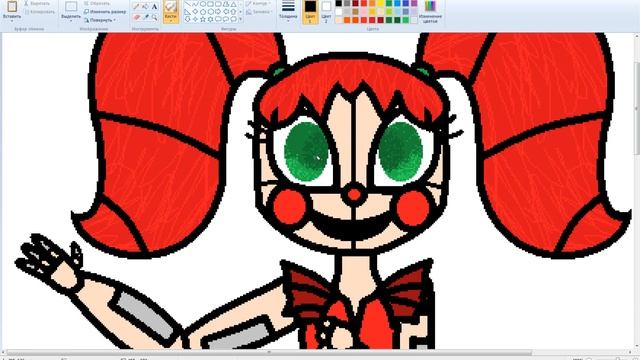Choose the Six-point star shape
Image resolution: width=640 pixels, height=360 pixels.
[x=211, y=19]
